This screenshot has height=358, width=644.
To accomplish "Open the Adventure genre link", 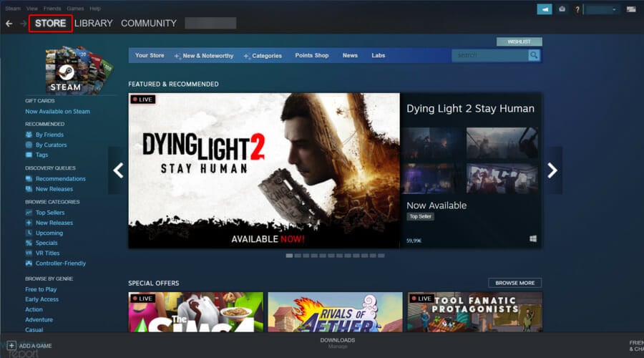I will [x=39, y=319].
